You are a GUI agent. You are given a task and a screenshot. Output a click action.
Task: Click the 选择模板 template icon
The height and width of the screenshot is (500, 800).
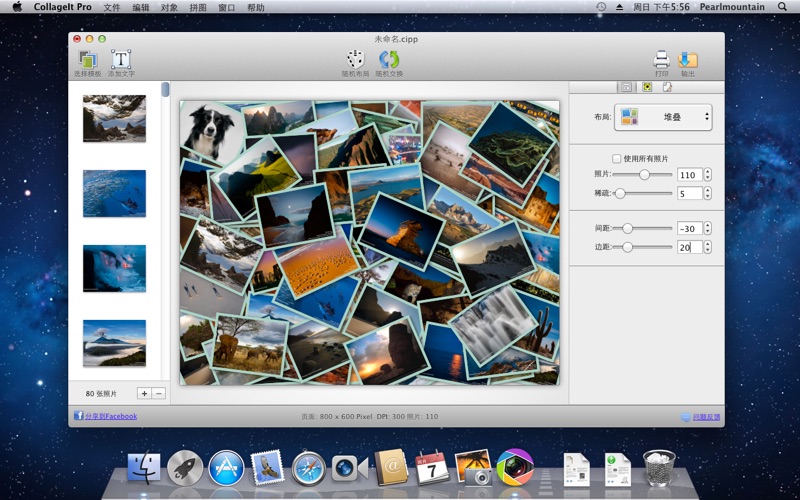click(x=87, y=60)
